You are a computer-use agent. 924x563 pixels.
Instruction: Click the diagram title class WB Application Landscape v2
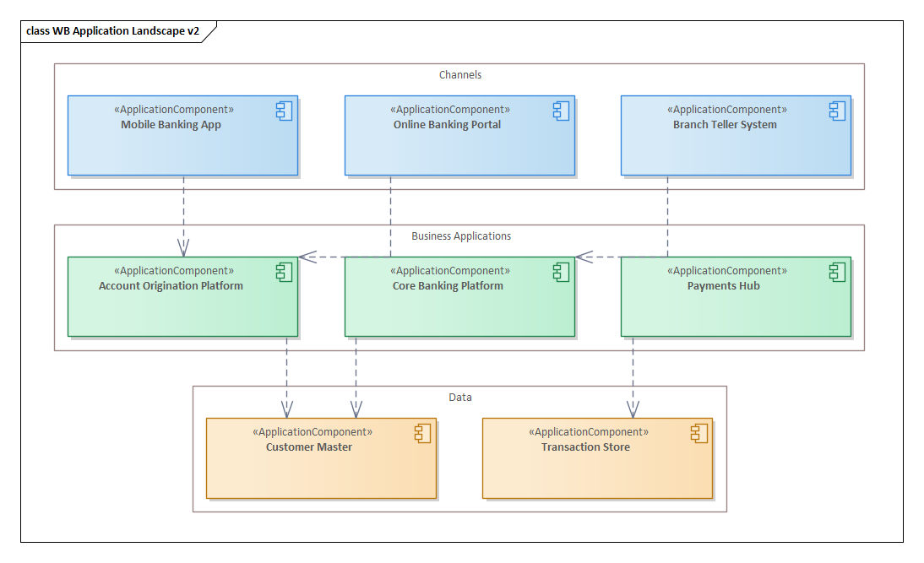coord(112,31)
